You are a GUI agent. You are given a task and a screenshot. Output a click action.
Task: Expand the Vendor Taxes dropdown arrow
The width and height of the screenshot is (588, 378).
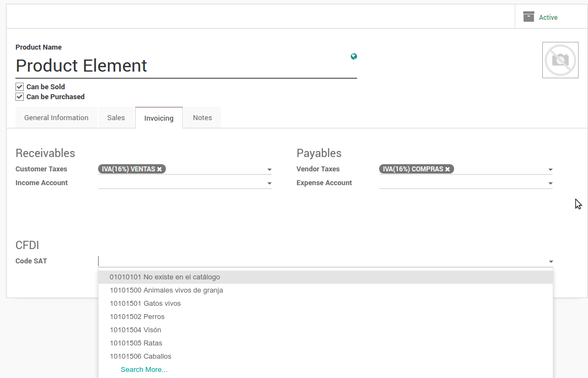pyautogui.click(x=550, y=170)
